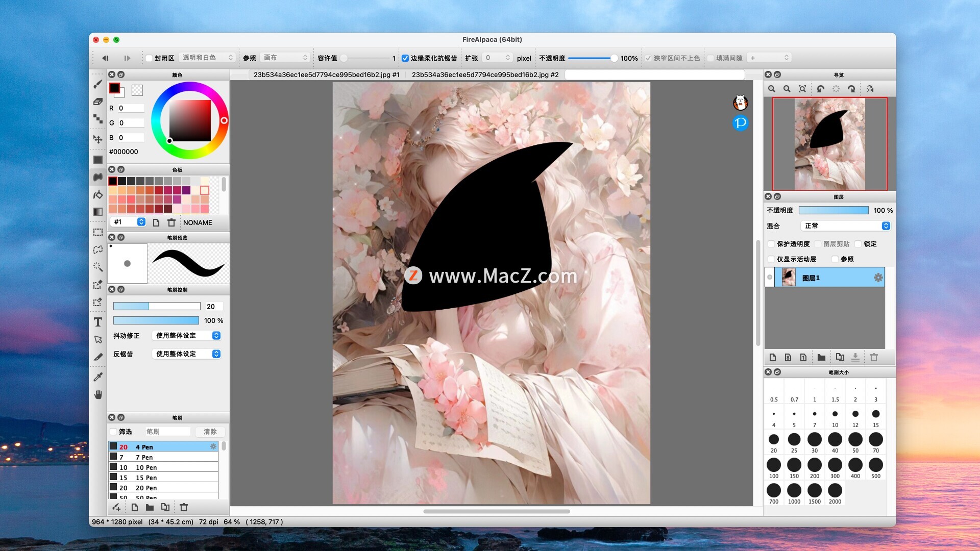Click the navigator preview thumbnail

[x=830, y=144]
